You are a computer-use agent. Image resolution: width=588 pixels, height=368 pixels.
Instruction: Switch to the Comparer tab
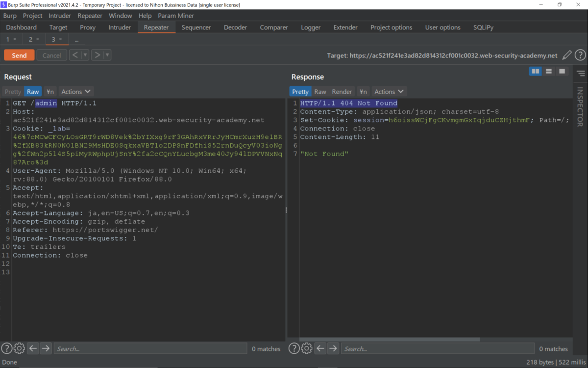pyautogui.click(x=274, y=27)
